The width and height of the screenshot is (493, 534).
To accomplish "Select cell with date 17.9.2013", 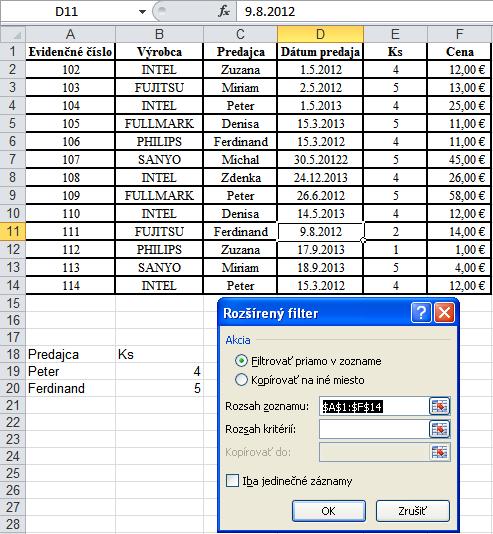I will pos(320,250).
